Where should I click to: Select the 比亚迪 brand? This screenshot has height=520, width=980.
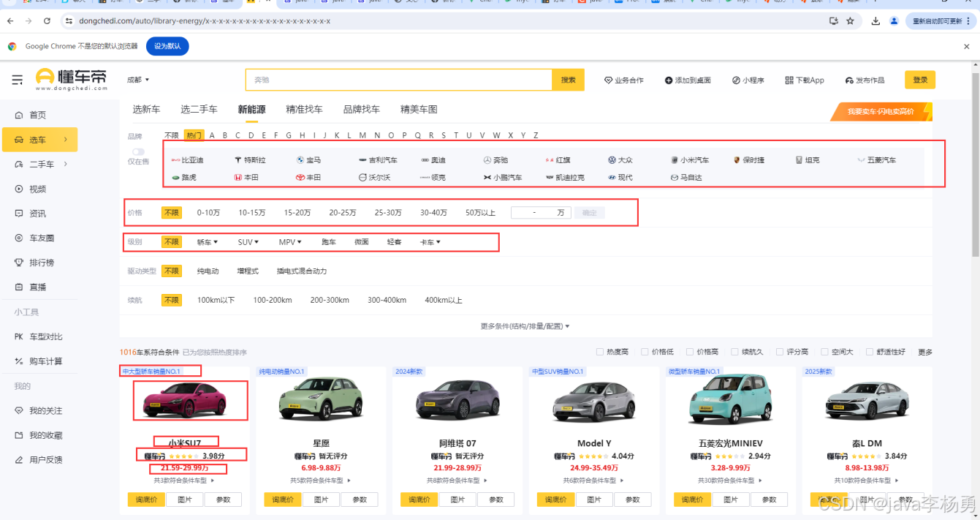coord(188,160)
